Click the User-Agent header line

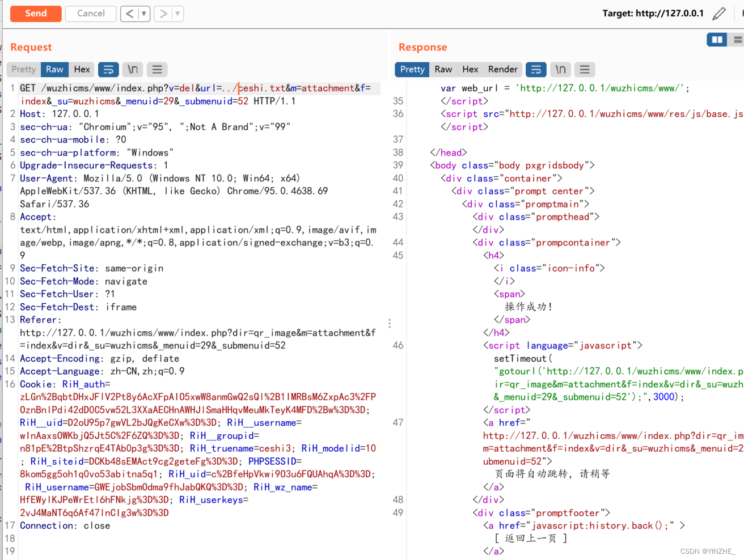(174, 191)
